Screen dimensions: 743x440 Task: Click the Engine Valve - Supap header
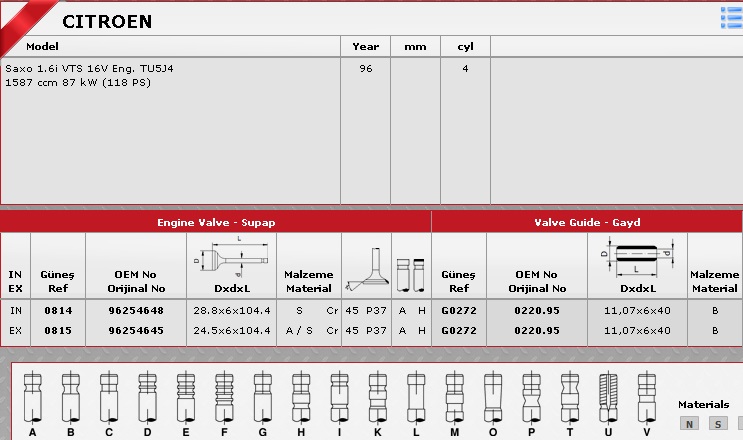216,222
